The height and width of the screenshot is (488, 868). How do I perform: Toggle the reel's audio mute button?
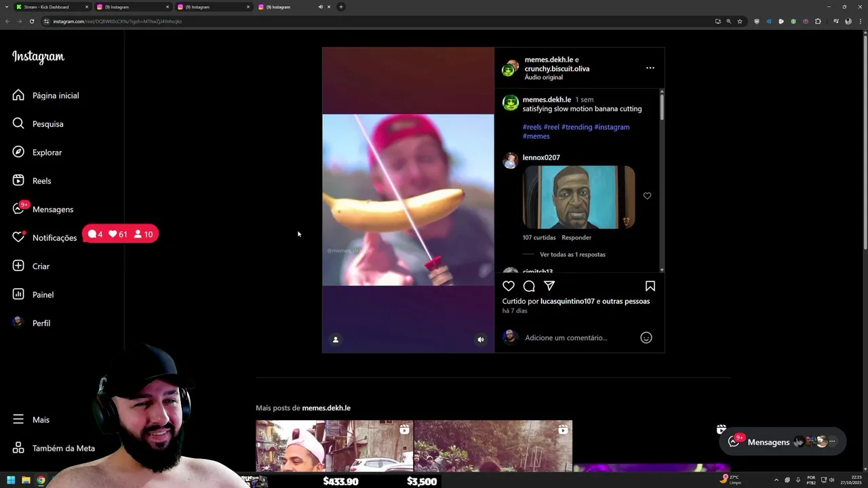click(481, 340)
